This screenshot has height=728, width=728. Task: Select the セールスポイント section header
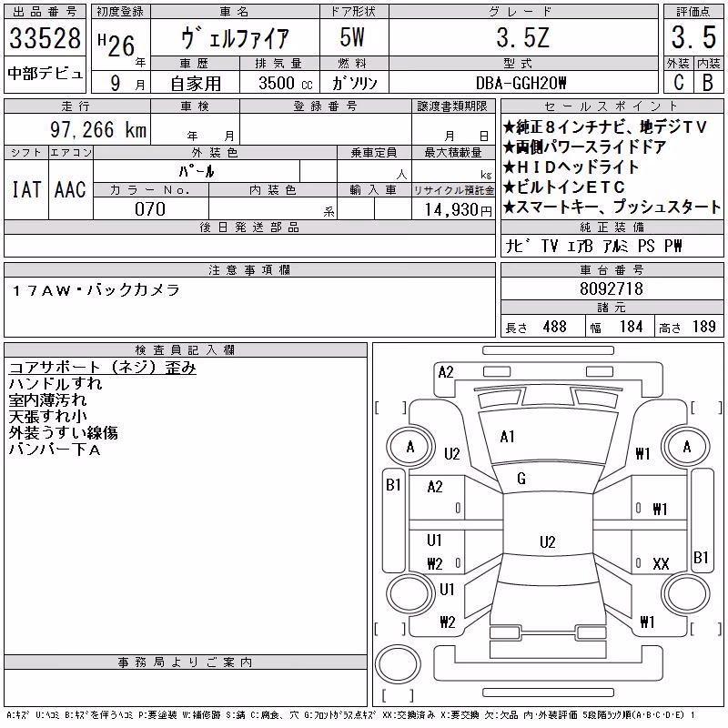point(612,106)
